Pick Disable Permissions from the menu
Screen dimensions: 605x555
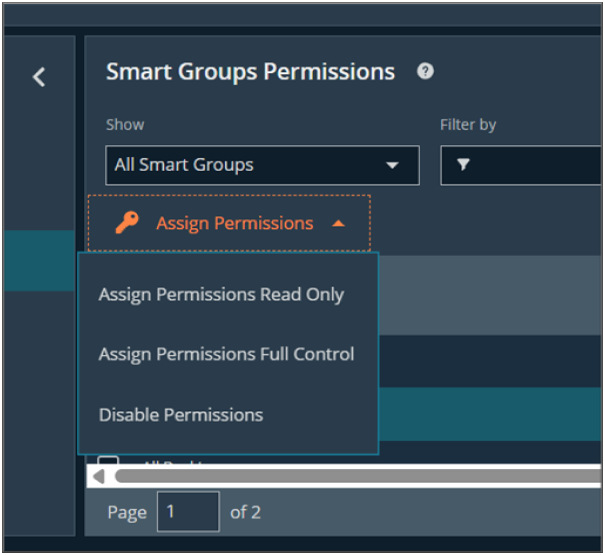point(181,414)
